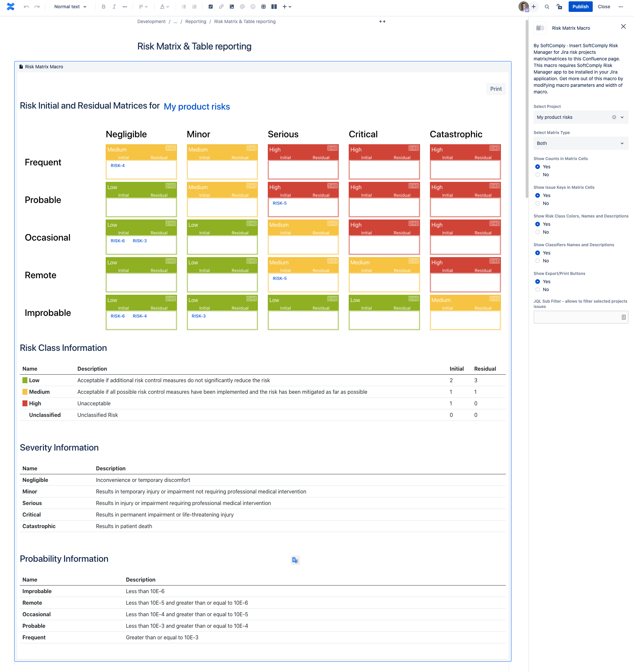This screenshot has width=634, height=672.
Task: Open the RISK-4 link in the Frequent row
Action: pos(117,166)
